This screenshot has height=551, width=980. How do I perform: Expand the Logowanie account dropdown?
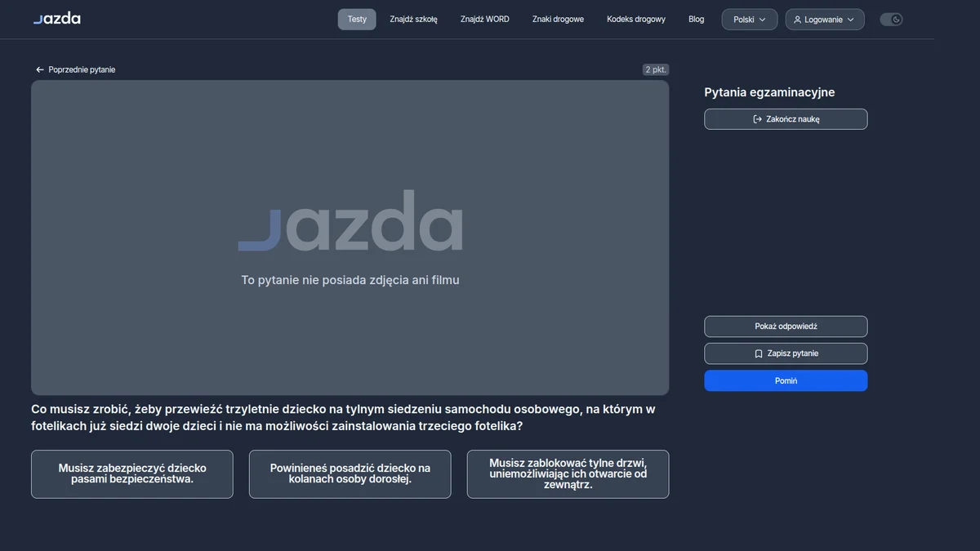(825, 20)
